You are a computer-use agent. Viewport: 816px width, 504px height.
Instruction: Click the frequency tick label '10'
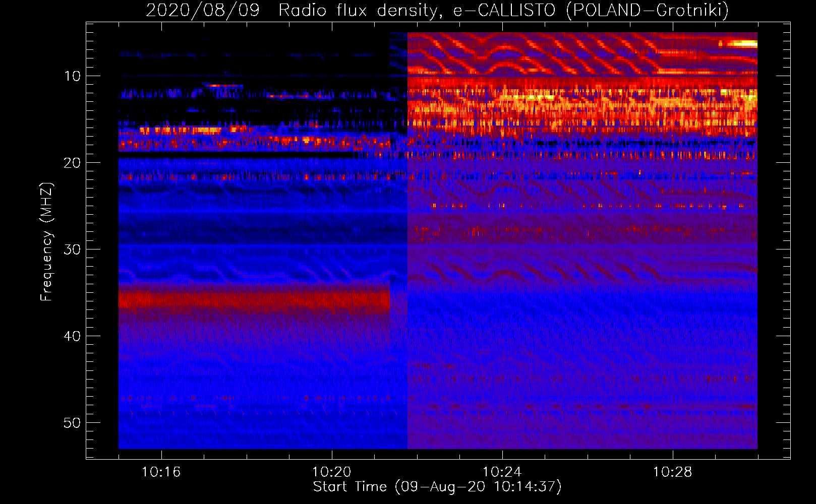(73, 76)
